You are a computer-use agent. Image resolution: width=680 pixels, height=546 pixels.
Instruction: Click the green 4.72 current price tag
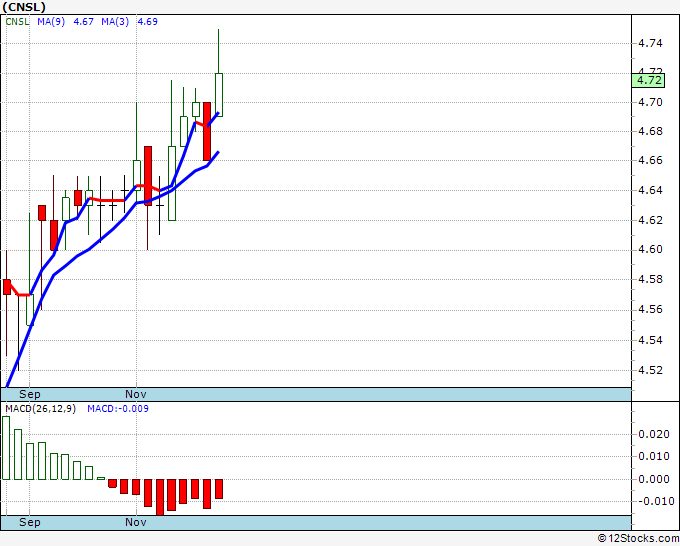[x=649, y=80]
